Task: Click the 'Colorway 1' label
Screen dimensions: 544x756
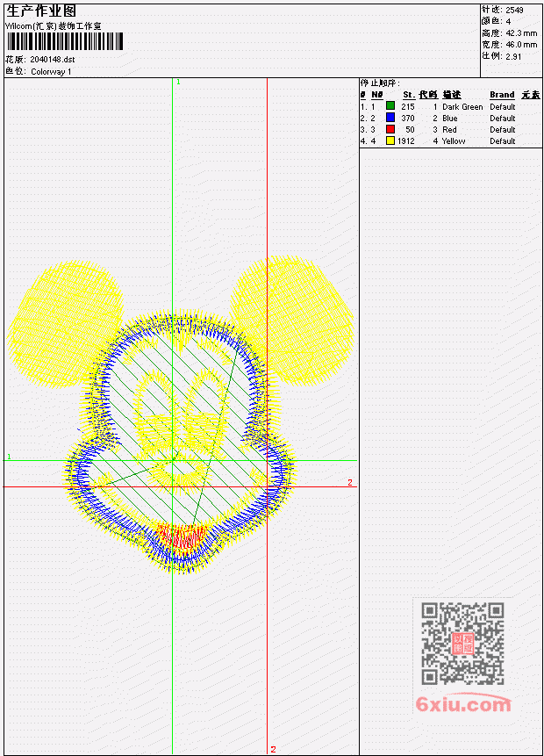Action: 51,72
